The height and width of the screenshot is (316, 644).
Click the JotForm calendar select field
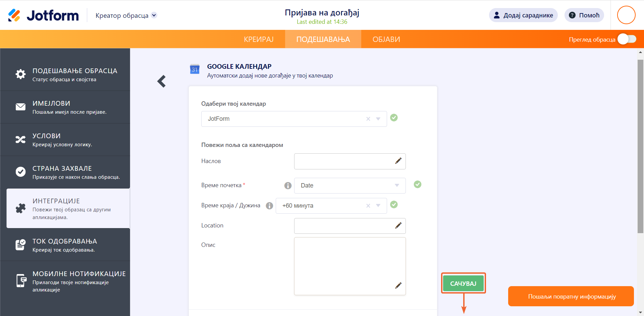(294, 119)
